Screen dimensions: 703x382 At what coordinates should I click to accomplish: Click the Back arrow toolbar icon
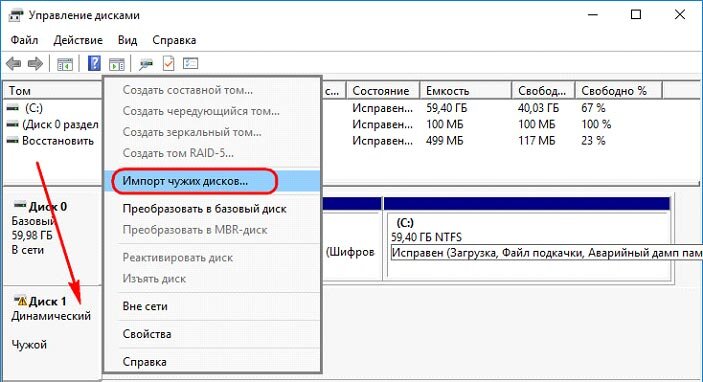click(x=14, y=64)
